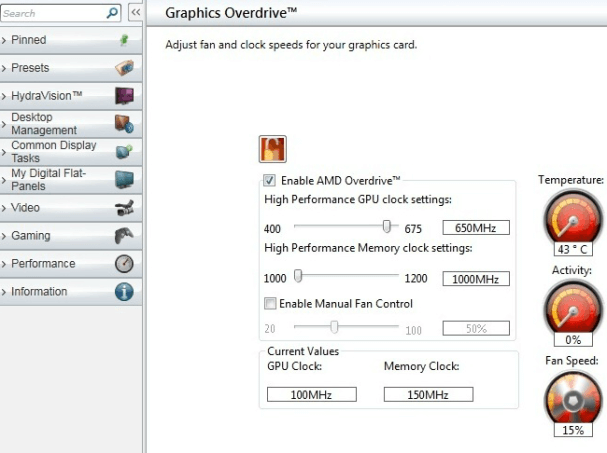Click the HydraVision monitor icon
This screenshot has height=453, width=607.
[x=124, y=96]
